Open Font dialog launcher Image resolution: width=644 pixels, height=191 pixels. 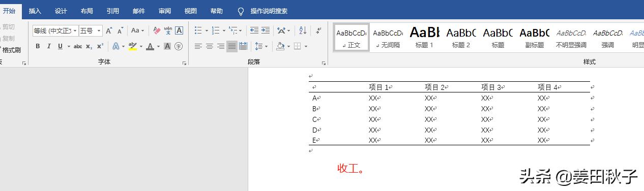(184, 63)
